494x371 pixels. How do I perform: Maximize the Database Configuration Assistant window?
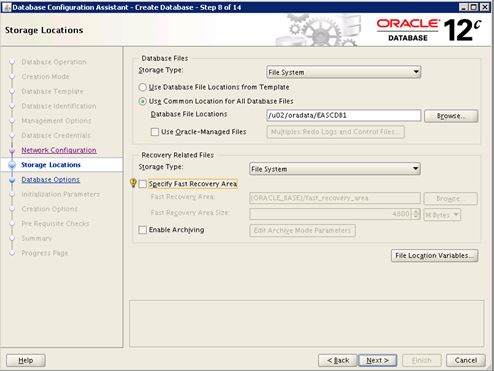point(474,7)
